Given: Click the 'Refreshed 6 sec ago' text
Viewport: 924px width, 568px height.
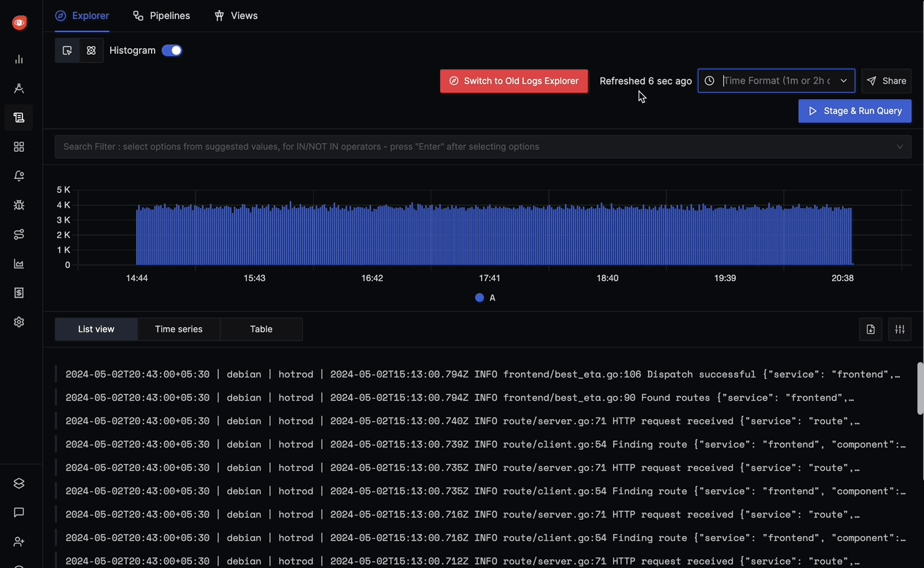Looking at the screenshot, I should [x=646, y=81].
